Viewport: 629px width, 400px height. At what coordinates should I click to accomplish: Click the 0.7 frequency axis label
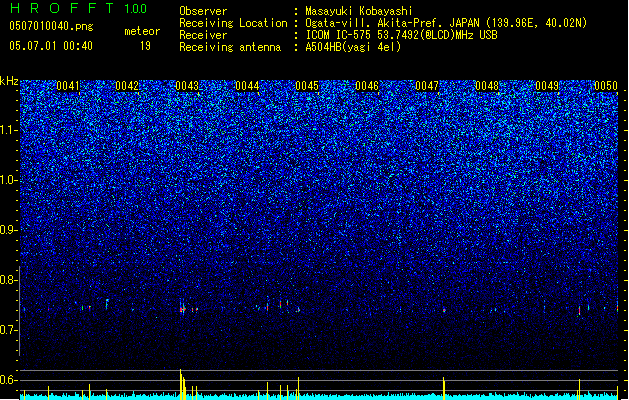(x=9, y=330)
